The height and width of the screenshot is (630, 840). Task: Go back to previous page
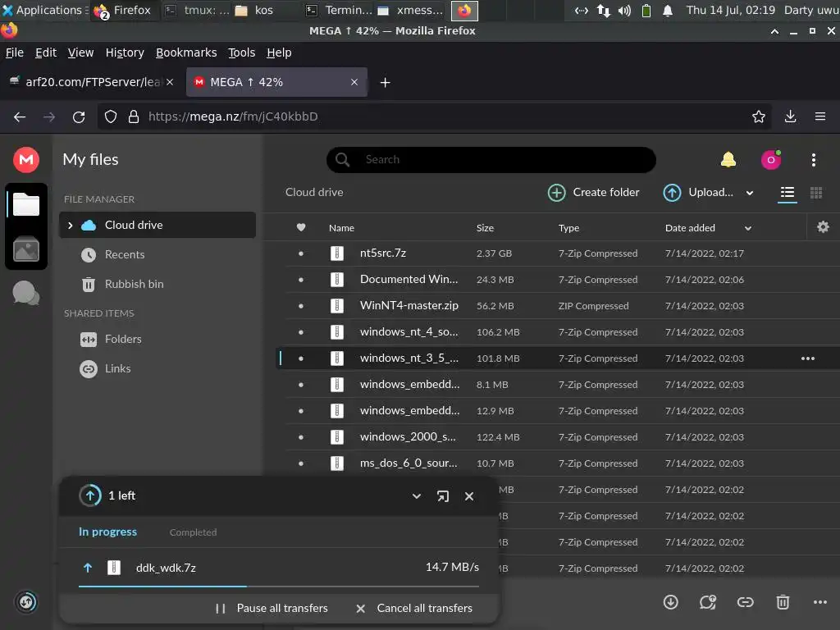[x=20, y=116]
